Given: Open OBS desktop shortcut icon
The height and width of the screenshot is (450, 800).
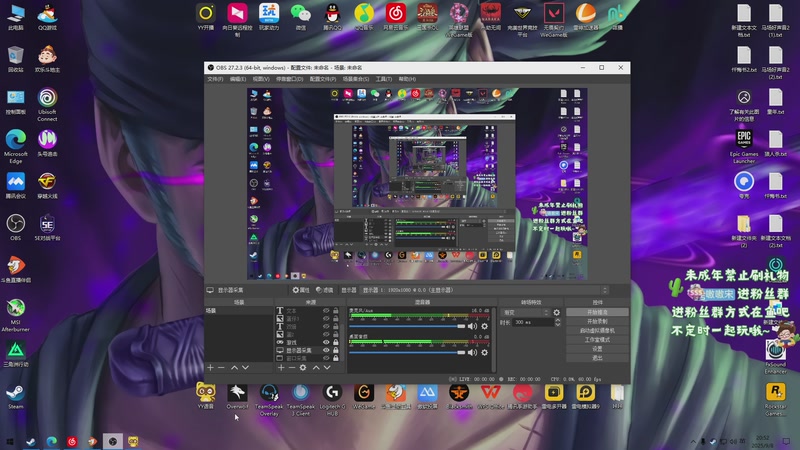Looking at the screenshot, I should click(x=16, y=227).
